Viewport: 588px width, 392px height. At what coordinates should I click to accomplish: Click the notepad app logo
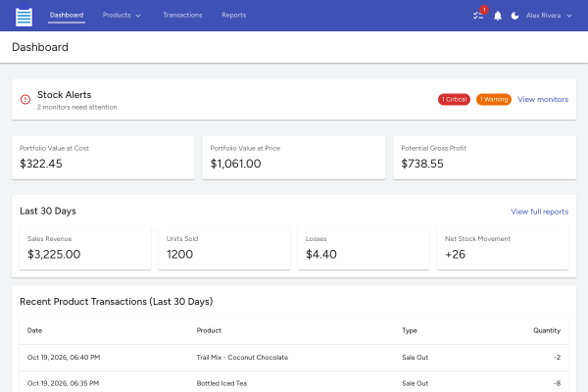[x=24, y=16]
